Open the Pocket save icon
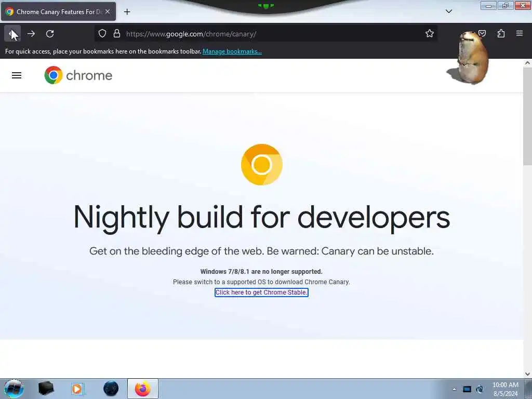 pos(482,33)
